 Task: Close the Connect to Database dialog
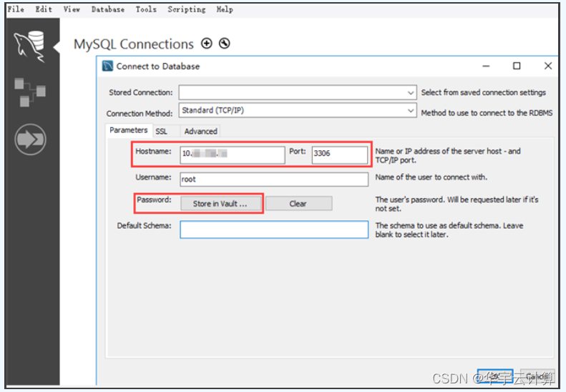pos(548,66)
